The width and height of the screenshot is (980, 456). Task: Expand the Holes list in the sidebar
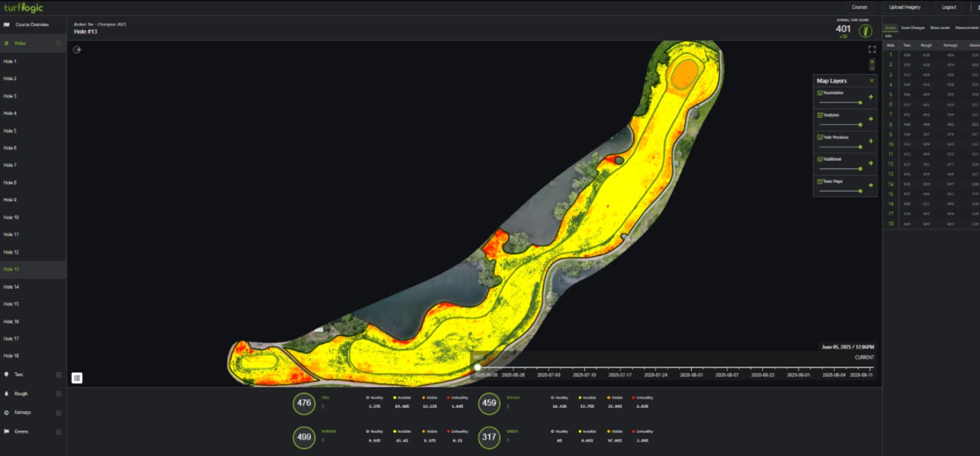point(58,44)
